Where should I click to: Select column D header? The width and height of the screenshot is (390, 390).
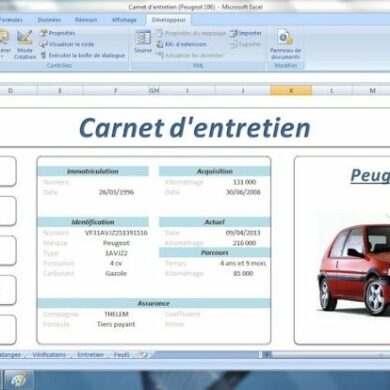(10, 90)
